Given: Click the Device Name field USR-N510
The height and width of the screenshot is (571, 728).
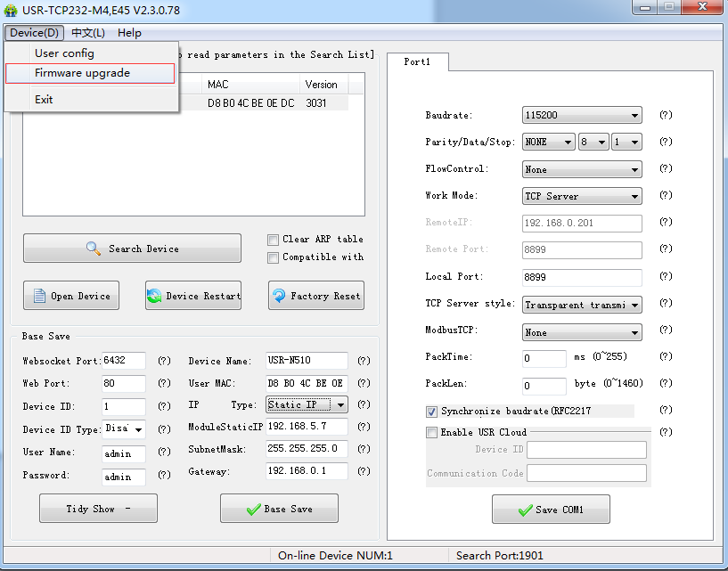Looking at the screenshot, I should pyautogui.click(x=307, y=360).
